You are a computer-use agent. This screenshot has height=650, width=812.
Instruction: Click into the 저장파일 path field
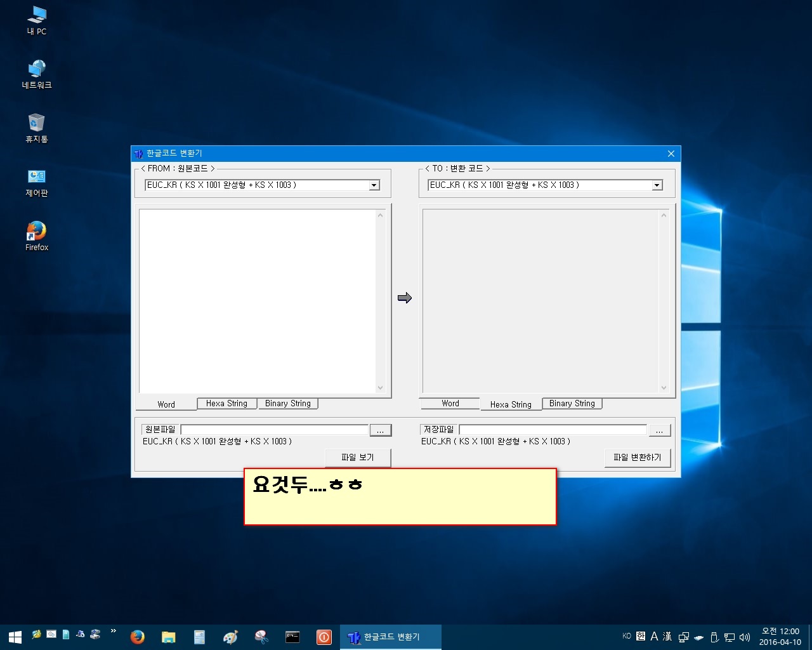553,430
